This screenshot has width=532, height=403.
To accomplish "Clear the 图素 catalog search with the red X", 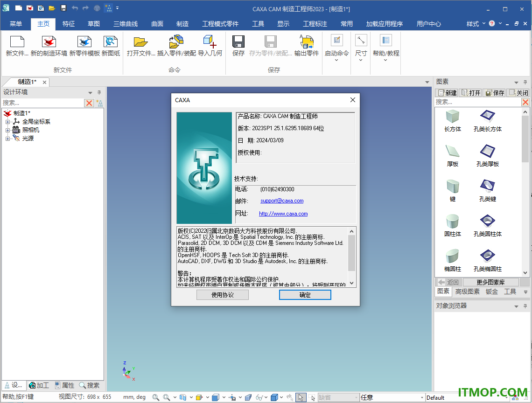I will tap(525, 102).
